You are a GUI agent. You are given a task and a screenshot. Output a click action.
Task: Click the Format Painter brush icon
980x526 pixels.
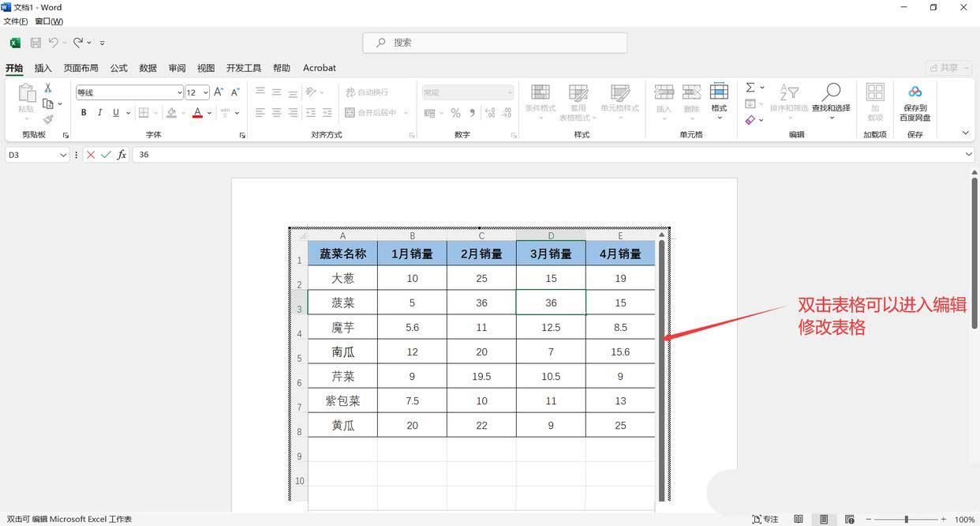[x=47, y=119]
